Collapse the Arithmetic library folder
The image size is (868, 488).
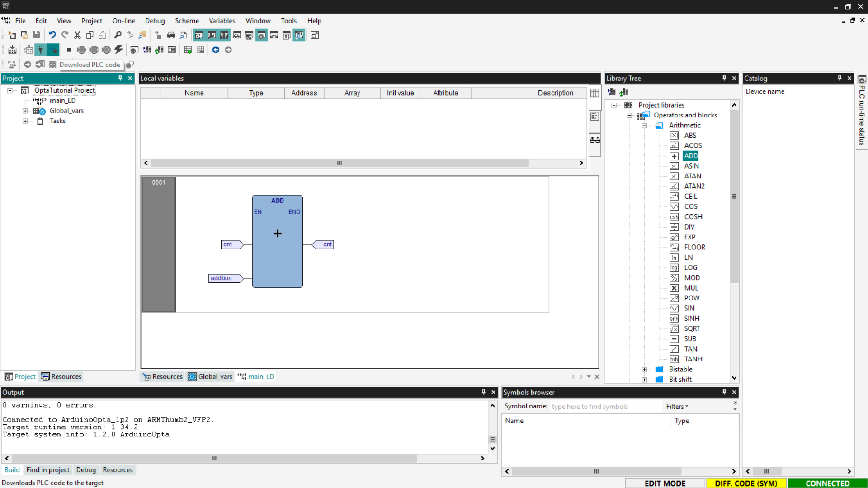644,126
